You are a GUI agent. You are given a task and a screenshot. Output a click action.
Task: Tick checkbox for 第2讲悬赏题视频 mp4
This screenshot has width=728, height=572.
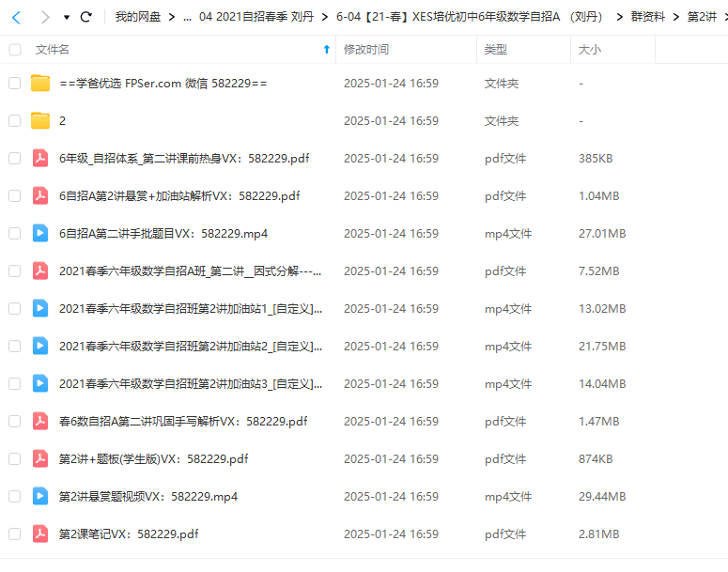pos(15,496)
